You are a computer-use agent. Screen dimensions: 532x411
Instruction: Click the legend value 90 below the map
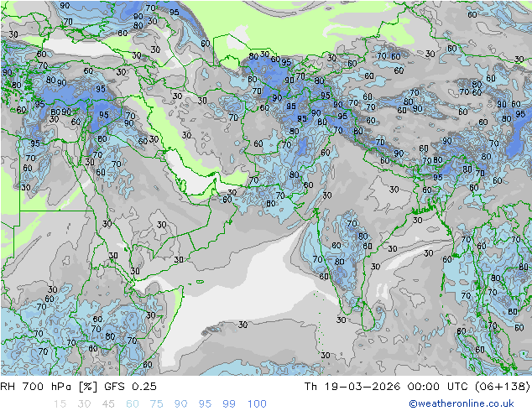click(x=181, y=403)
